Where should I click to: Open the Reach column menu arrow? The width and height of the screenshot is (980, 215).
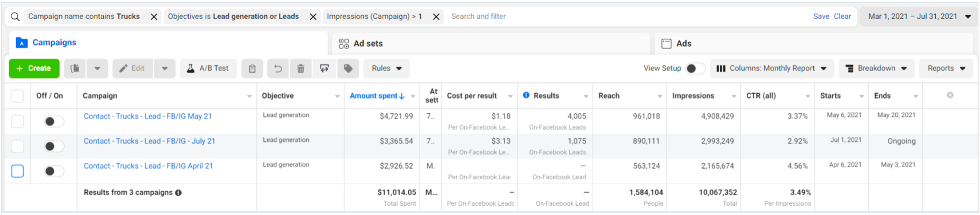[x=660, y=96]
